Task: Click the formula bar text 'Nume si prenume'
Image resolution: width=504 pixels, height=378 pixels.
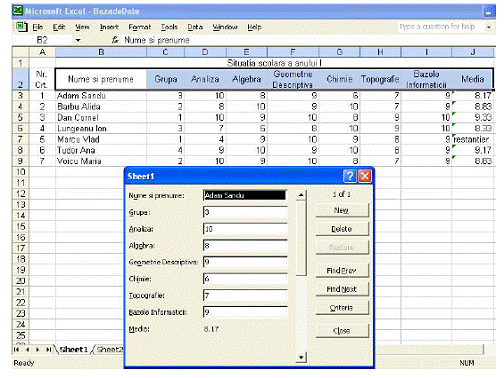Action: [157, 40]
